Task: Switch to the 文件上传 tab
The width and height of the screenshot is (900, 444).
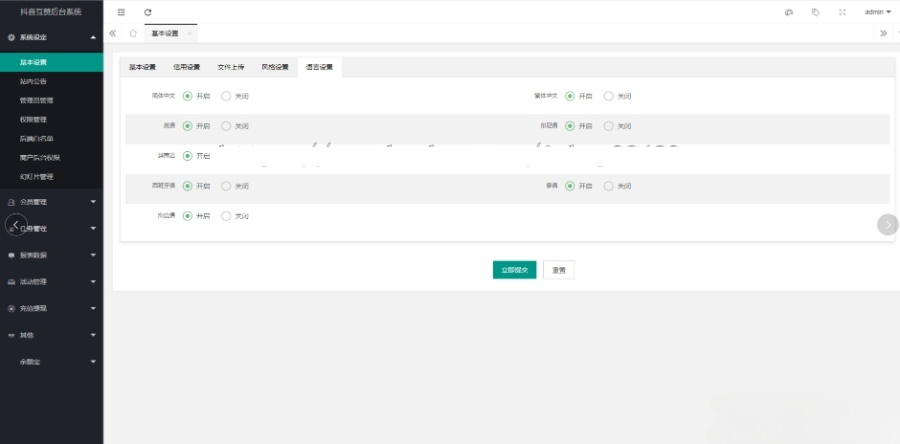Action: point(231,67)
